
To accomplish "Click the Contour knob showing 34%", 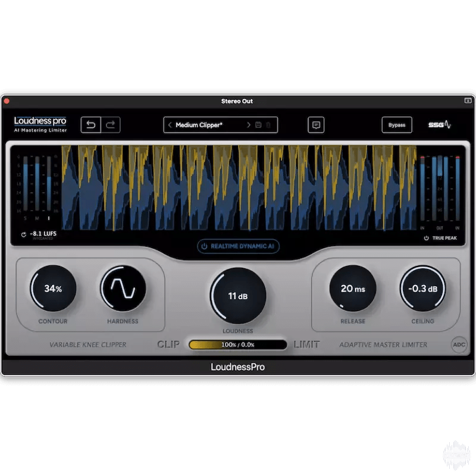I will pos(53,289).
